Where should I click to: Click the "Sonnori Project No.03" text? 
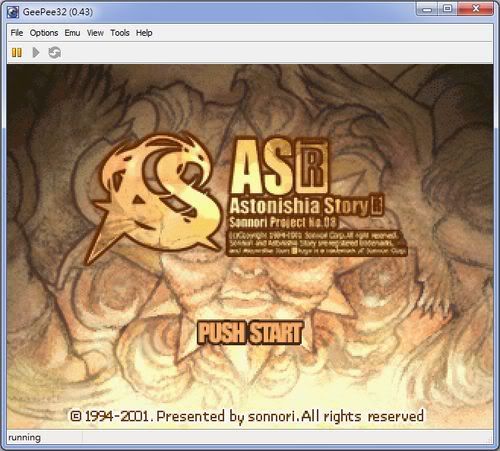coord(283,222)
